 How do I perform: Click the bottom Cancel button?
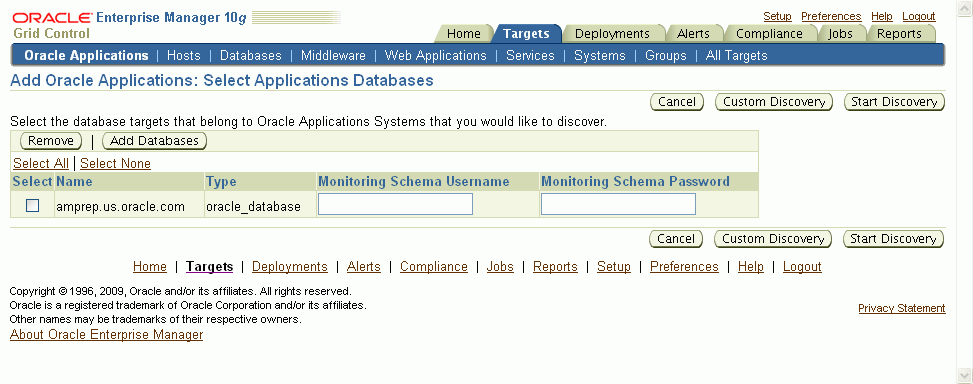point(676,239)
